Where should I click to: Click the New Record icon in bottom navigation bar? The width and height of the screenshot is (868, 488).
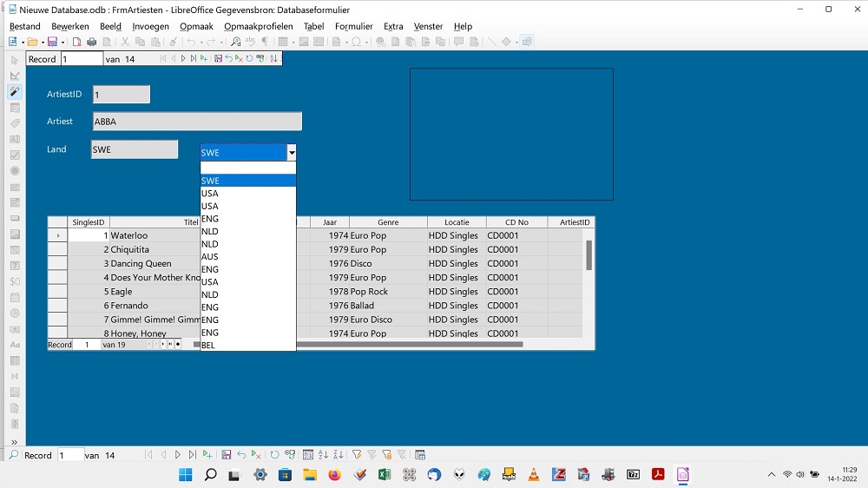pos(207,455)
